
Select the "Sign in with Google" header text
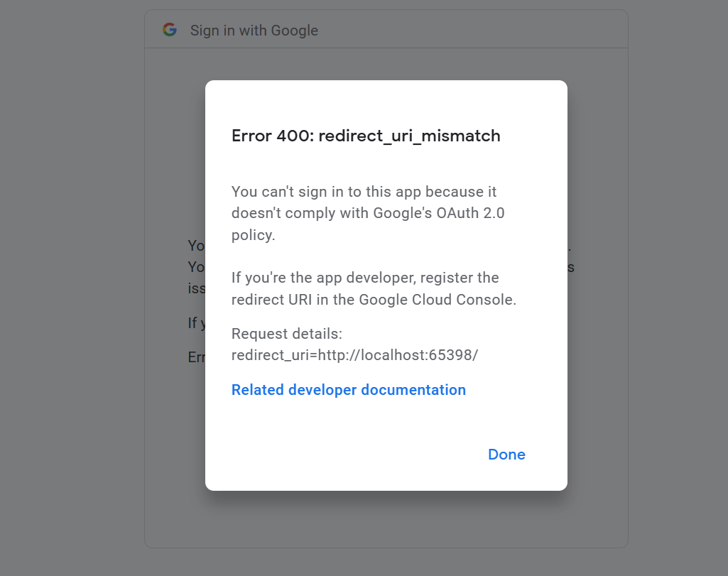point(254,30)
